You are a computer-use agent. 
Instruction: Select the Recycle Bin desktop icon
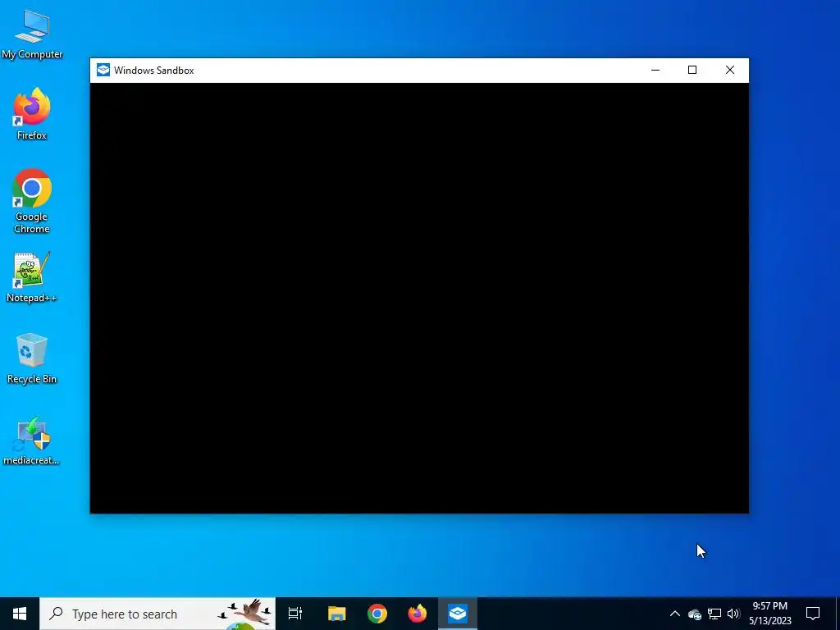click(x=32, y=358)
